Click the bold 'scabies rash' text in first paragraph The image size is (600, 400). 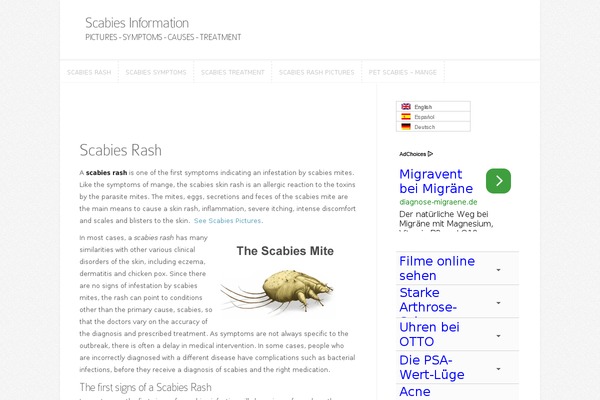tap(106, 173)
